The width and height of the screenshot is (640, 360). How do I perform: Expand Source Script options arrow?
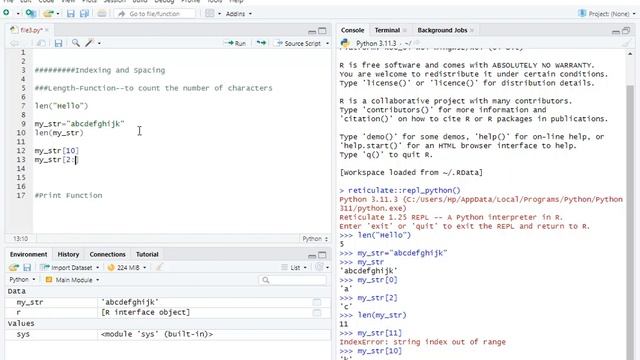pyautogui.click(x=327, y=43)
